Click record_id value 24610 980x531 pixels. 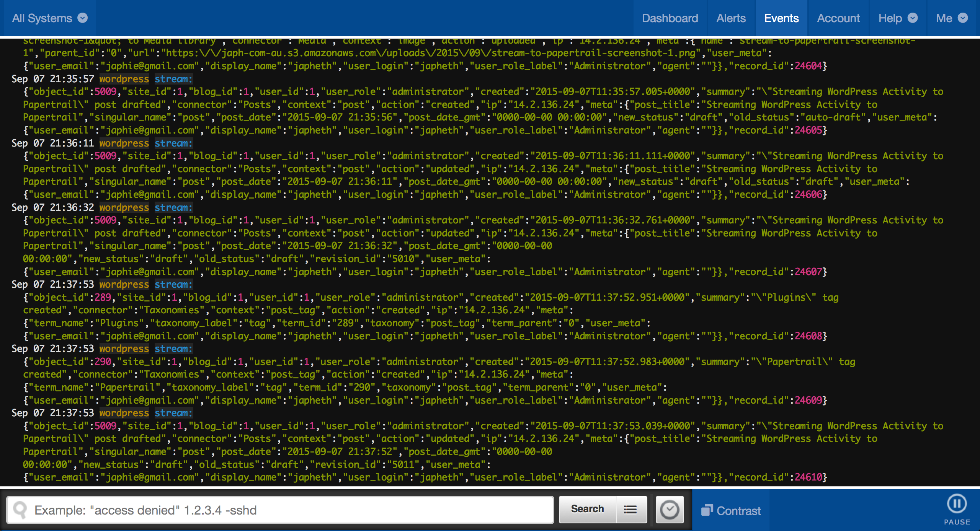coord(808,477)
